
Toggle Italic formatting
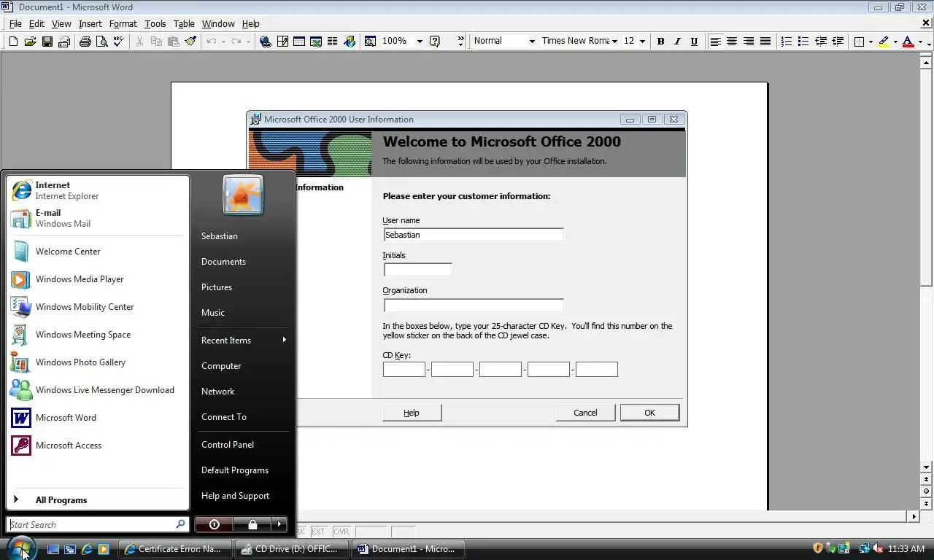tap(677, 42)
